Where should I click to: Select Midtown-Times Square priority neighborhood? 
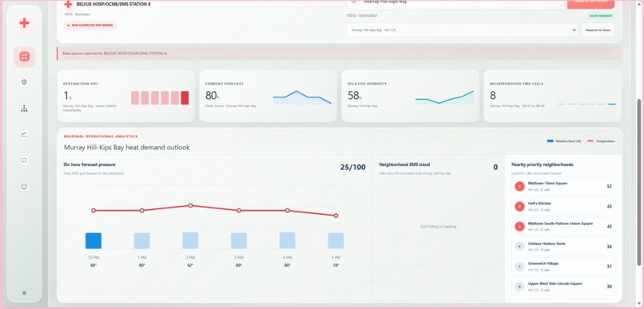point(563,186)
